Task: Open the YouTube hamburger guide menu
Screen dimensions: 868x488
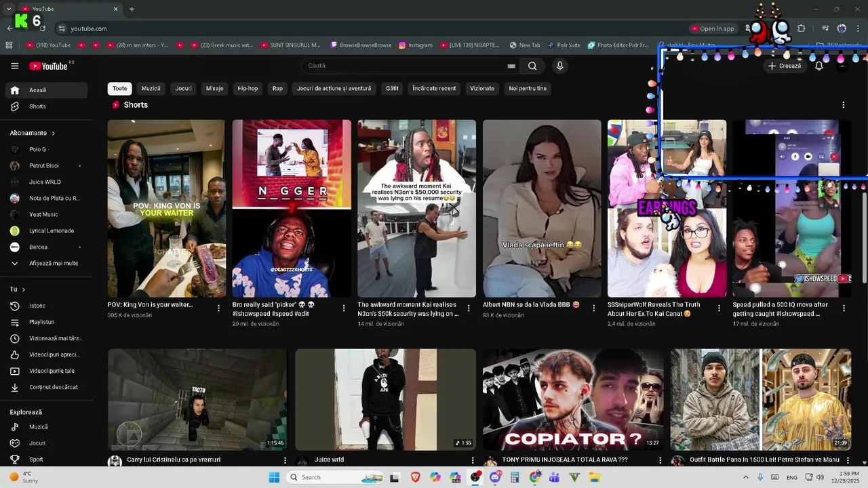Action: tap(15, 66)
